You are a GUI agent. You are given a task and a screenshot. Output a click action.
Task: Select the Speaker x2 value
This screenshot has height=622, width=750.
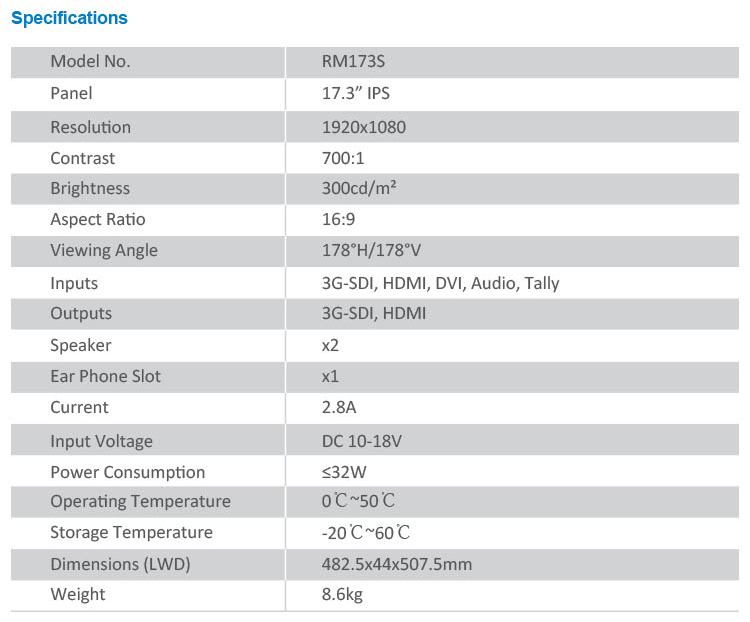click(x=330, y=345)
